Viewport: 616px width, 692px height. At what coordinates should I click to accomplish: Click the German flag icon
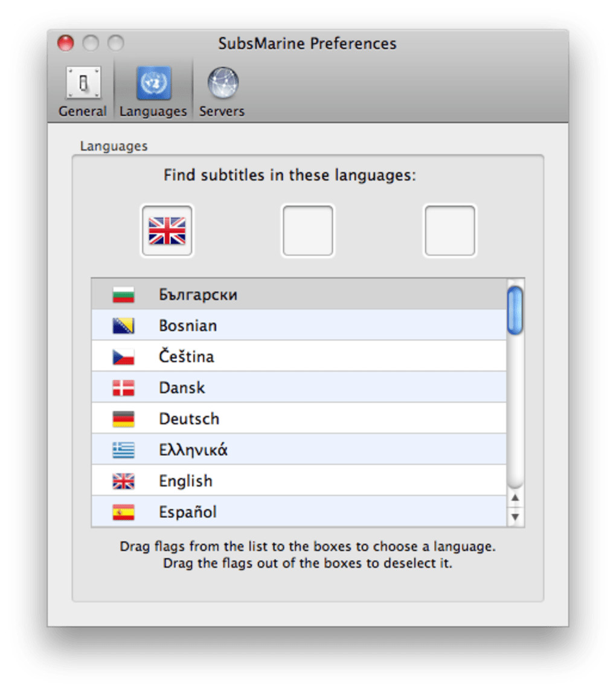click(123, 419)
